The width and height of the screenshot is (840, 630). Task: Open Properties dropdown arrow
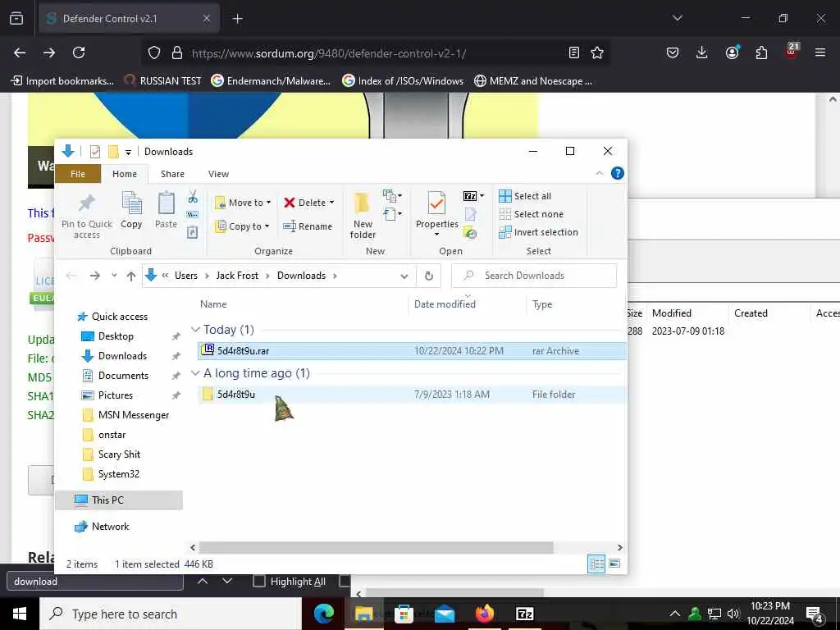coord(436,234)
